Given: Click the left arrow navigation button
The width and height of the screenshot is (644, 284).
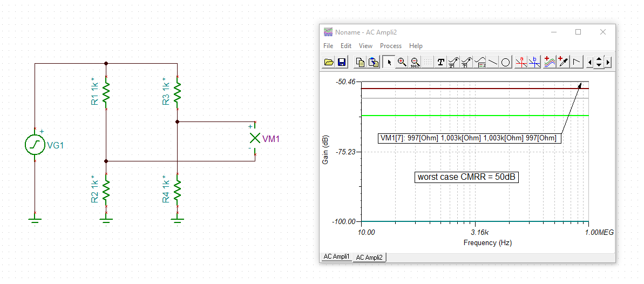Looking at the screenshot, I should 590,63.
